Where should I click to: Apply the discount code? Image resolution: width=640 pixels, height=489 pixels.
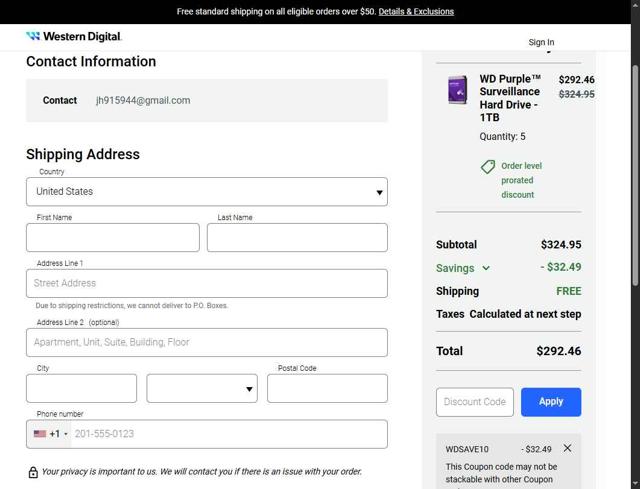coord(551,402)
